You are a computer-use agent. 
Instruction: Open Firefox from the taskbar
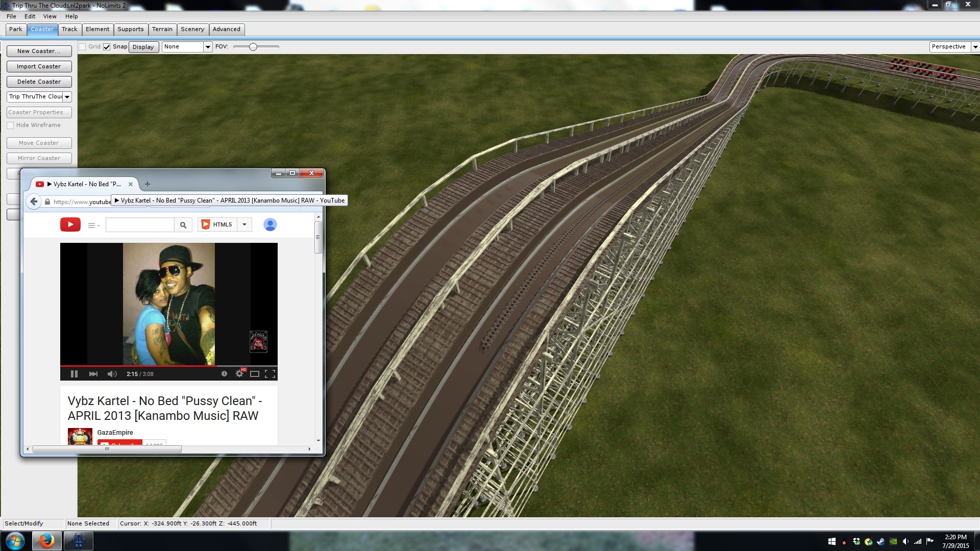pos(47,540)
